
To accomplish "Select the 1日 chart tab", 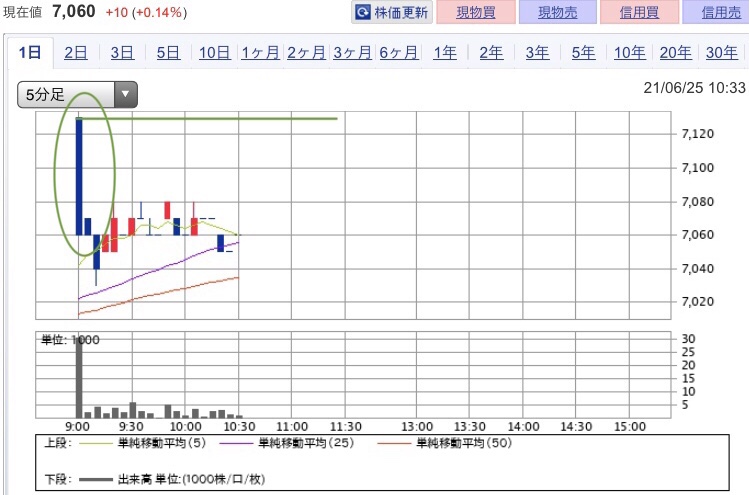I will [30, 52].
